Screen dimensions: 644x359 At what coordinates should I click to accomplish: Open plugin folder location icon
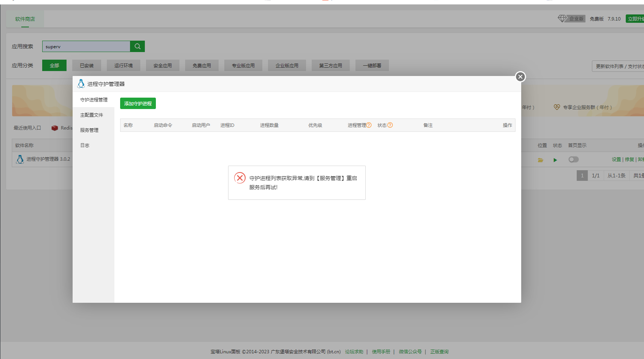[x=540, y=160]
